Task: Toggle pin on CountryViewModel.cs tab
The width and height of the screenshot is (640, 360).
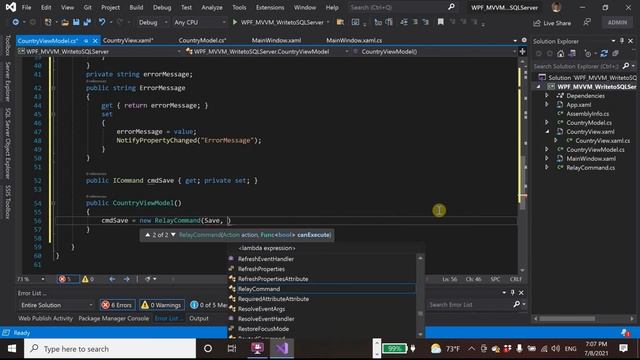Action: tap(86, 41)
